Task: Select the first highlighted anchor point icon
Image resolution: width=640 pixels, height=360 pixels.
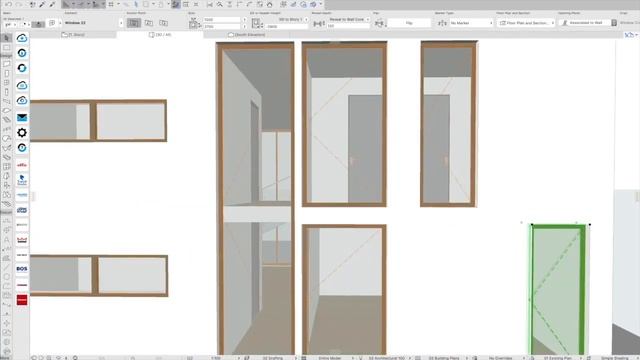Action: tap(133, 23)
